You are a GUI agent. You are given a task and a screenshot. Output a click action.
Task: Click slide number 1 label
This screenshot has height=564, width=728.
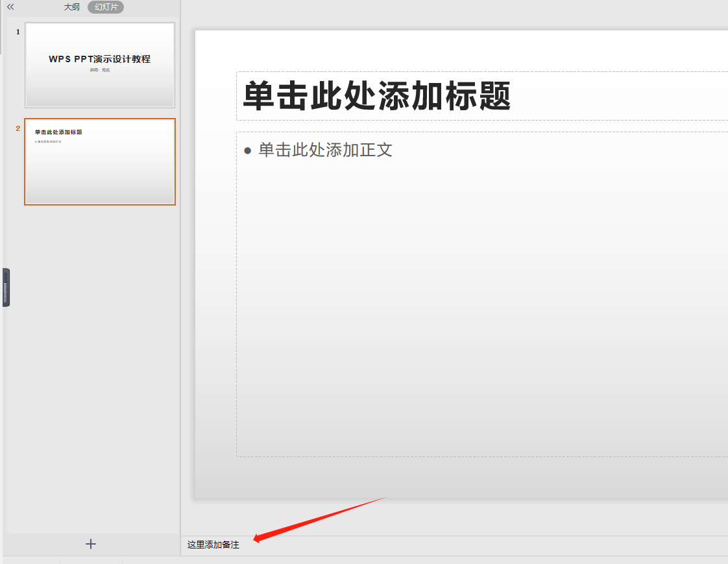pos(18,32)
